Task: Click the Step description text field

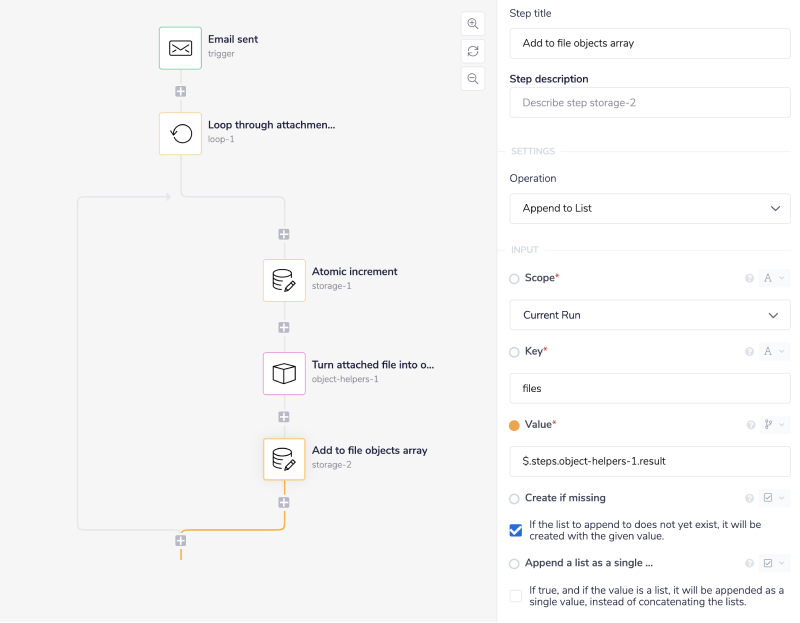Action: [x=650, y=103]
